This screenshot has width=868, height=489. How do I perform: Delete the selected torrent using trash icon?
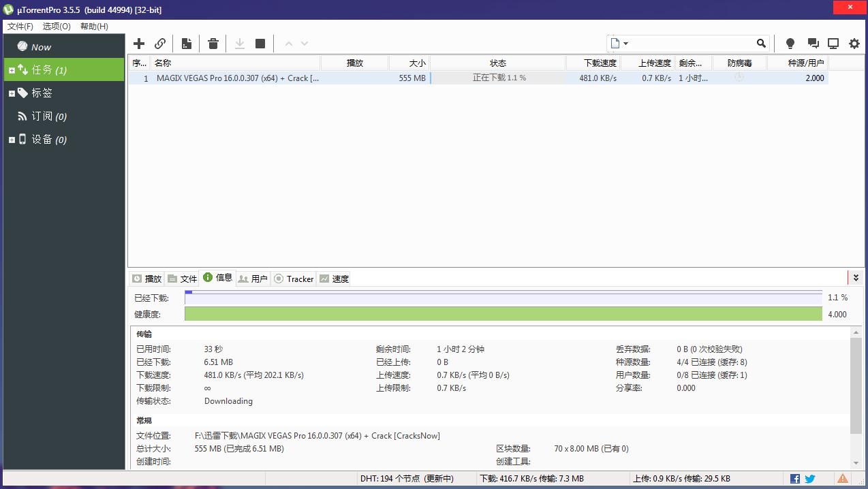click(213, 43)
